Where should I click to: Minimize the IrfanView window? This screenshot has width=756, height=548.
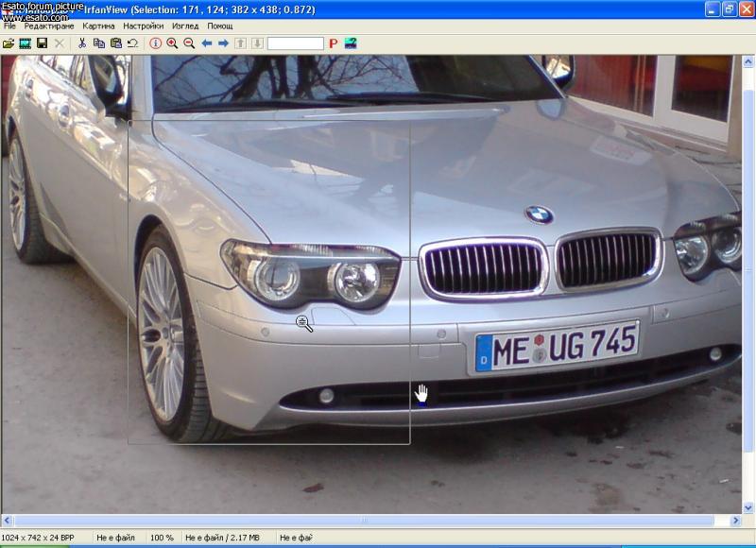[x=713, y=9]
